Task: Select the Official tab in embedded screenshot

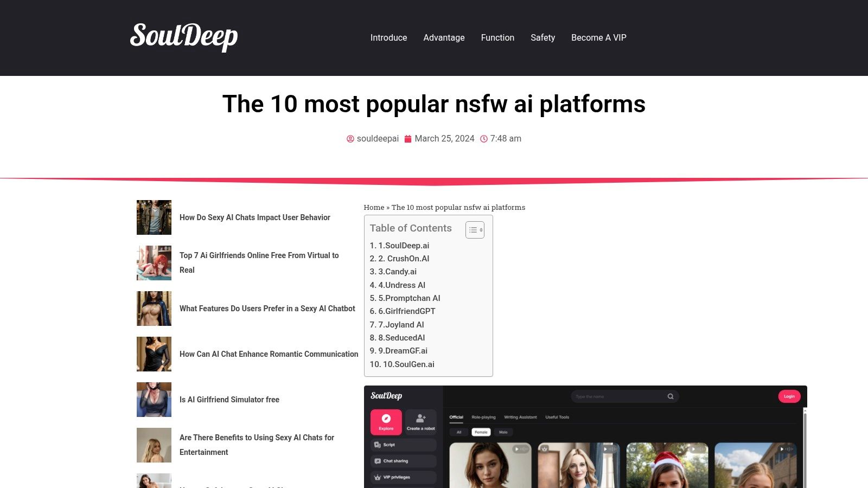Action: tap(456, 418)
